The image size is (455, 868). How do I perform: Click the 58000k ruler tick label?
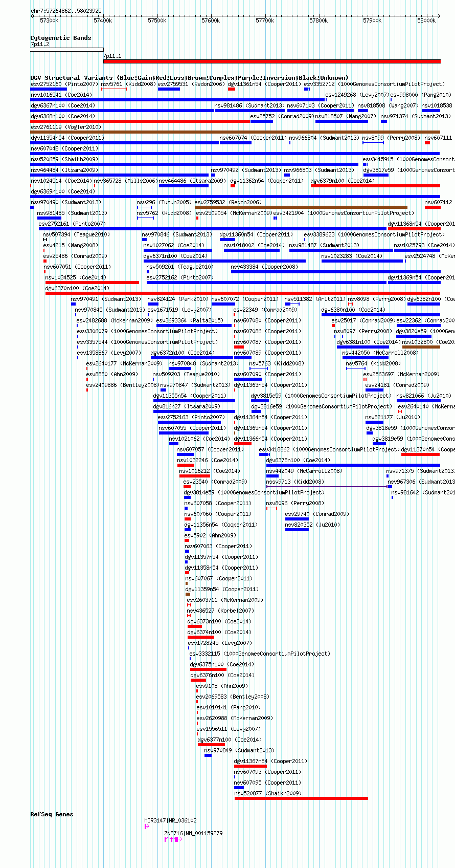coord(426,20)
